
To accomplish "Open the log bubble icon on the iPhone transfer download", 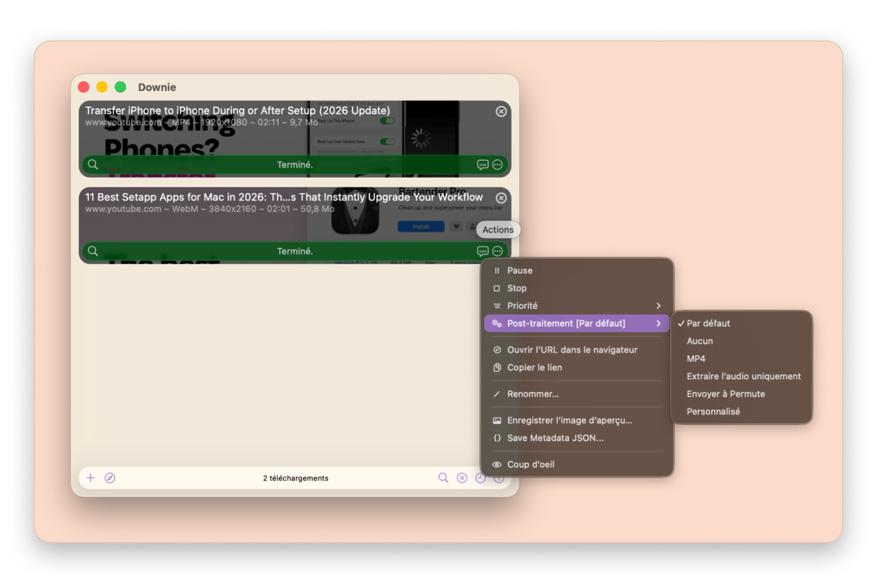I will (482, 165).
